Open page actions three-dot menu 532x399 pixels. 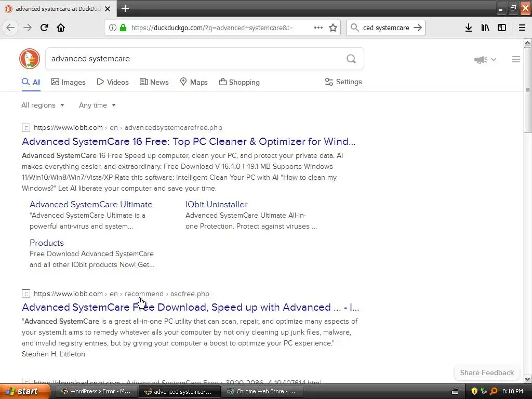pyautogui.click(x=318, y=28)
